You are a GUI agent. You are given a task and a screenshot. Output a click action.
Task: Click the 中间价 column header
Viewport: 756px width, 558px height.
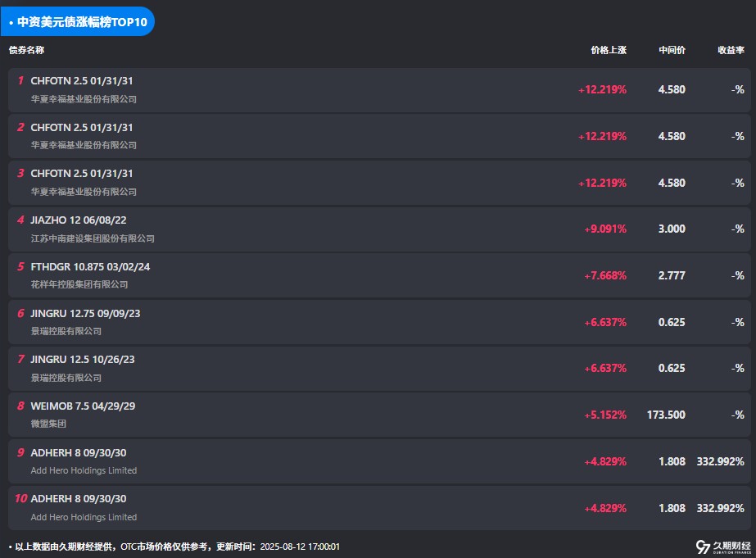pyautogui.click(x=672, y=50)
